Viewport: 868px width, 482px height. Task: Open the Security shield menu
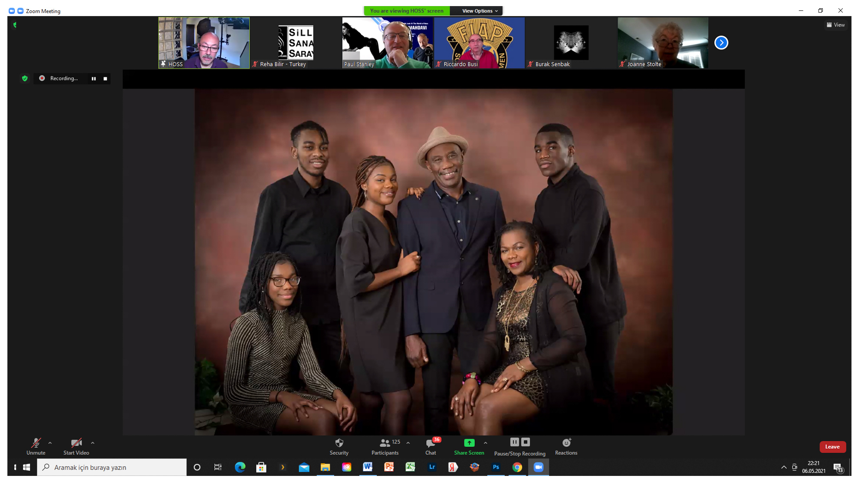click(339, 446)
